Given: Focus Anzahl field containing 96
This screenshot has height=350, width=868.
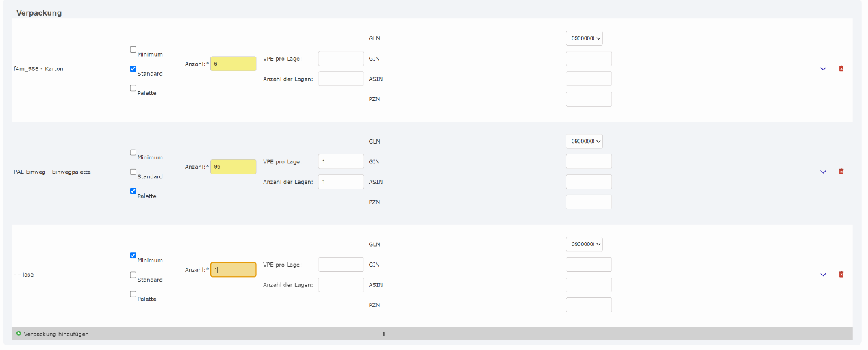Looking at the screenshot, I should point(233,167).
